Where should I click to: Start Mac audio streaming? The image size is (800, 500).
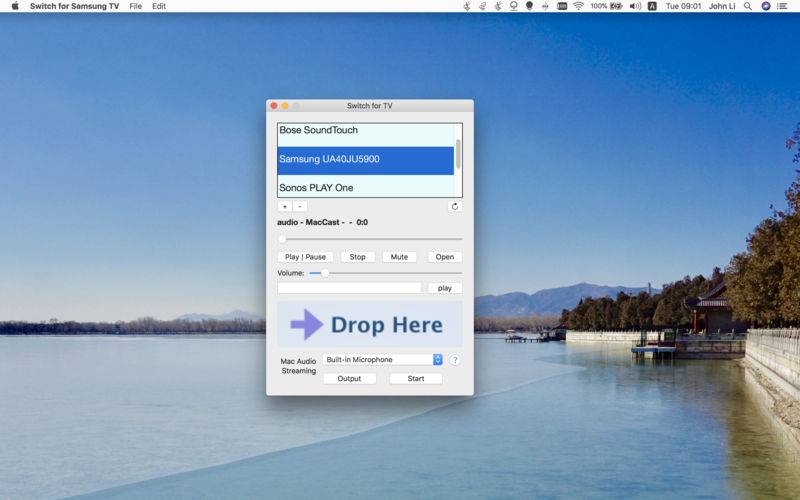click(x=415, y=379)
